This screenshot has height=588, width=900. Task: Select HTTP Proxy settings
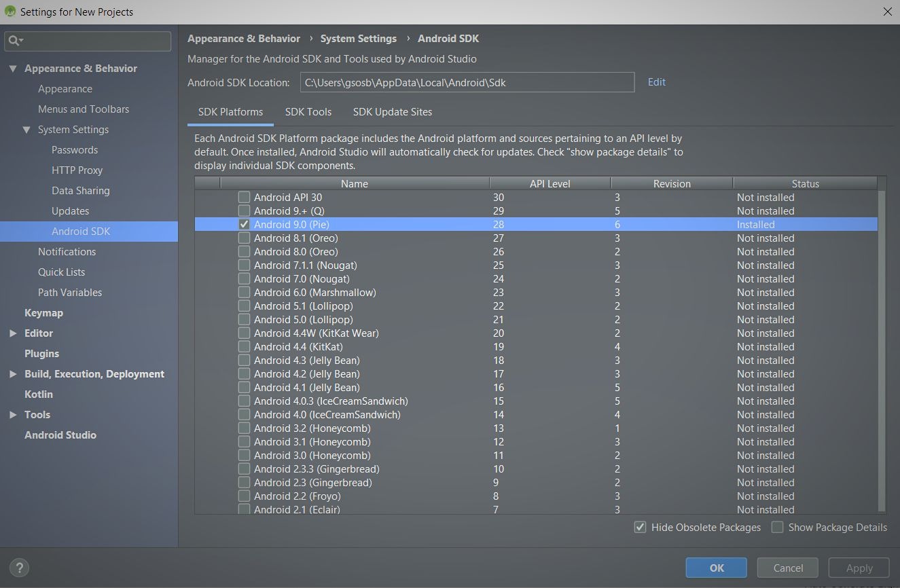[x=77, y=170]
